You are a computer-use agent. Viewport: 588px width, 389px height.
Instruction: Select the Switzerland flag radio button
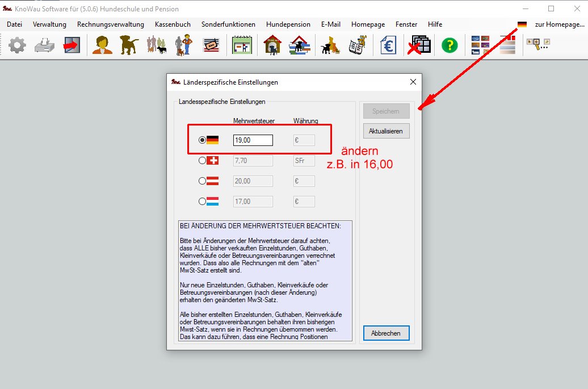203,161
